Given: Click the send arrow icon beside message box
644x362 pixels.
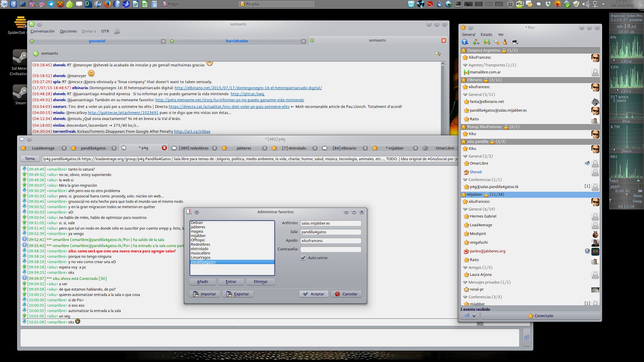Looking at the screenshot, I should (x=527, y=338).
